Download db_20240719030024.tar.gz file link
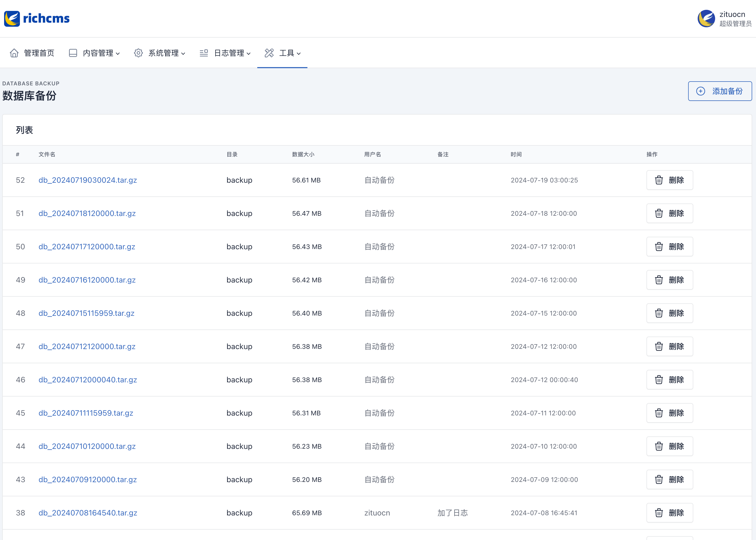756x540 pixels. [x=88, y=180]
